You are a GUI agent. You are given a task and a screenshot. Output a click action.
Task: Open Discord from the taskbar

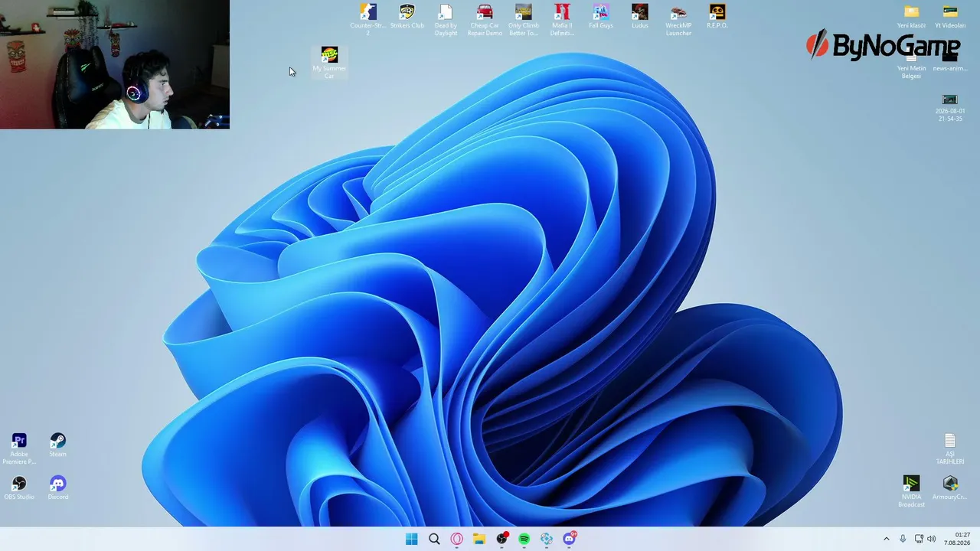570,539
